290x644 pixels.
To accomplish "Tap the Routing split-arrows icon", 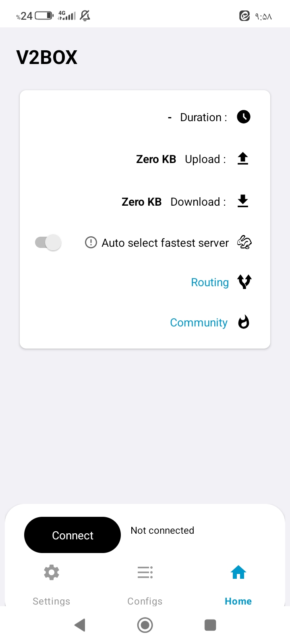I will click(x=244, y=282).
